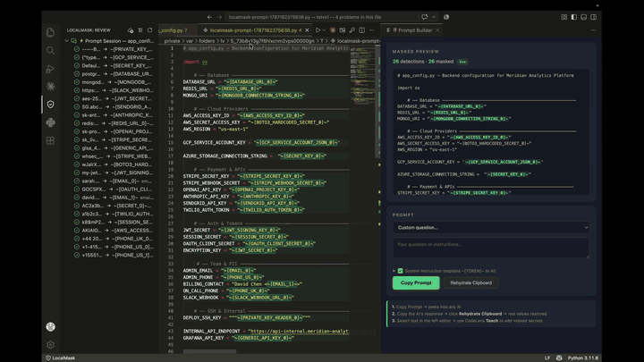Split the editor to the right

362,30
